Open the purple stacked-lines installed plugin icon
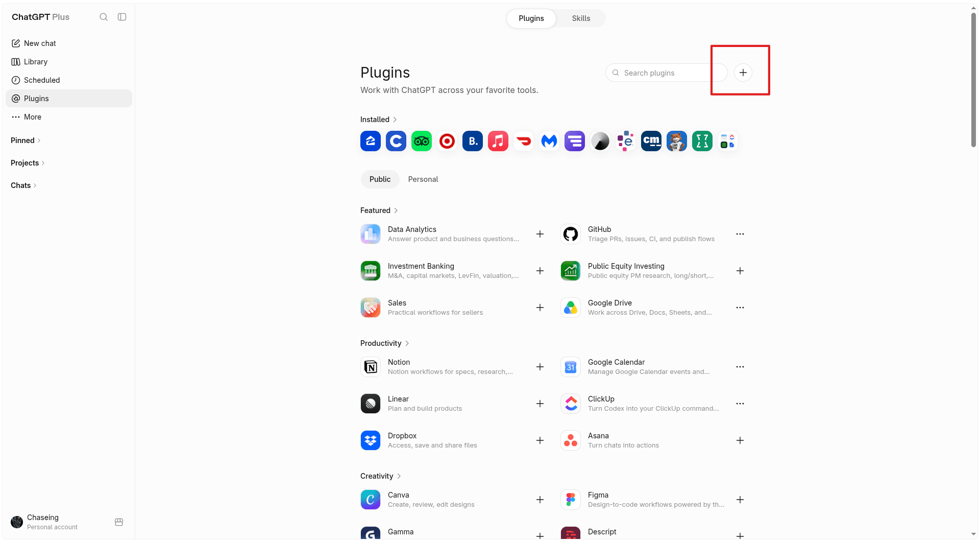Image resolution: width=980 pixels, height=541 pixels. click(x=575, y=141)
